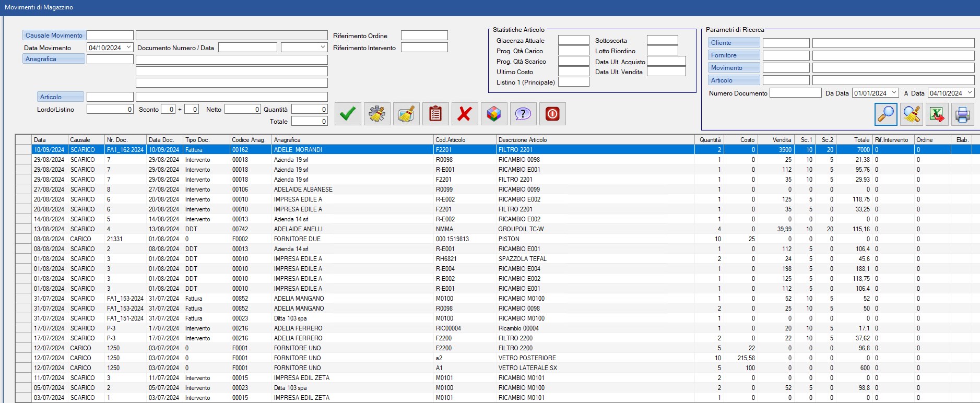Open help with the question bubble icon

523,114
